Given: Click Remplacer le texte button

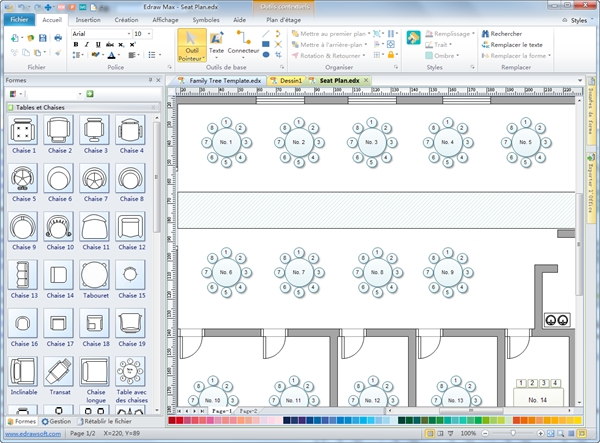Looking at the screenshot, I should tap(516, 45).
